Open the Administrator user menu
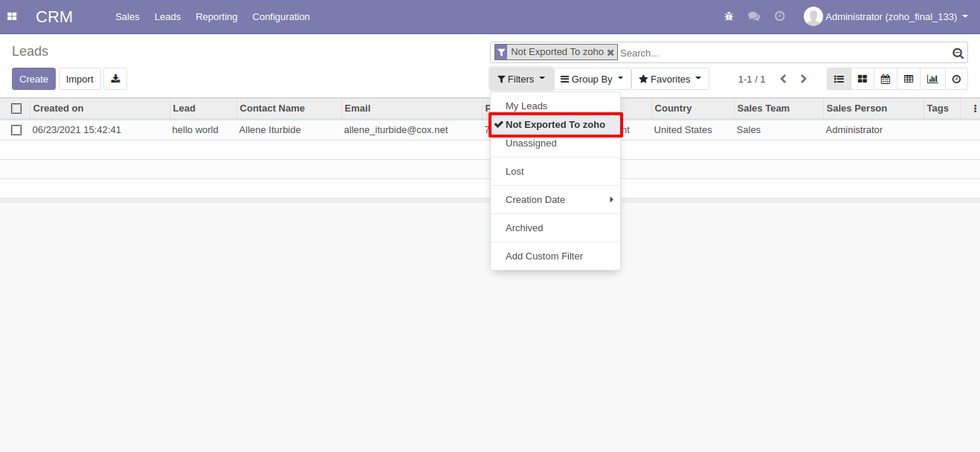980x452 pixels. coord(886,16)
